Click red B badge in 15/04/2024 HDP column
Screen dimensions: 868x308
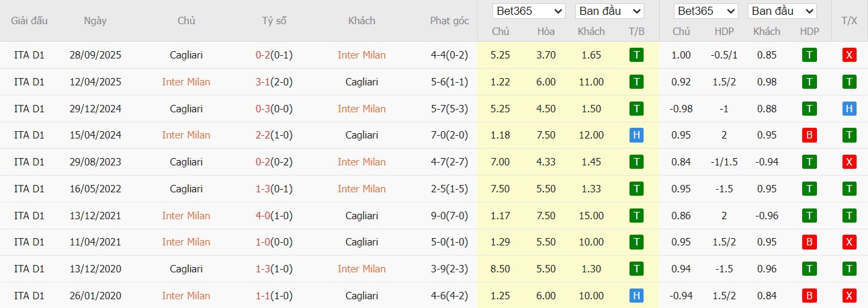pyautogui.click(x=810, y=135)
